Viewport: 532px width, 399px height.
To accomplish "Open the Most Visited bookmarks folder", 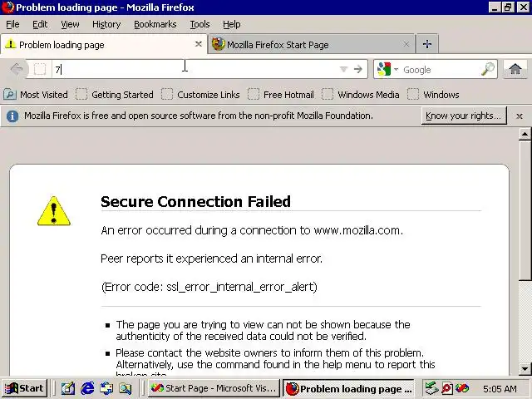I will point(36,95).
